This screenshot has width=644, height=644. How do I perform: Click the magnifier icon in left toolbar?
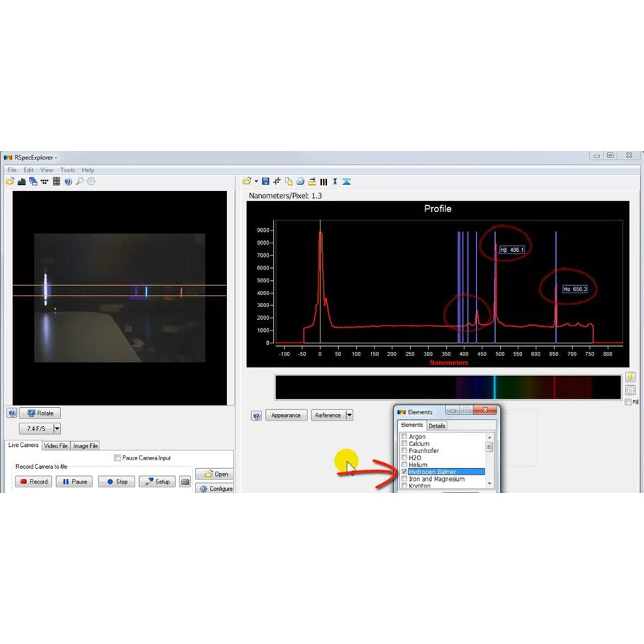click(79, 182)
